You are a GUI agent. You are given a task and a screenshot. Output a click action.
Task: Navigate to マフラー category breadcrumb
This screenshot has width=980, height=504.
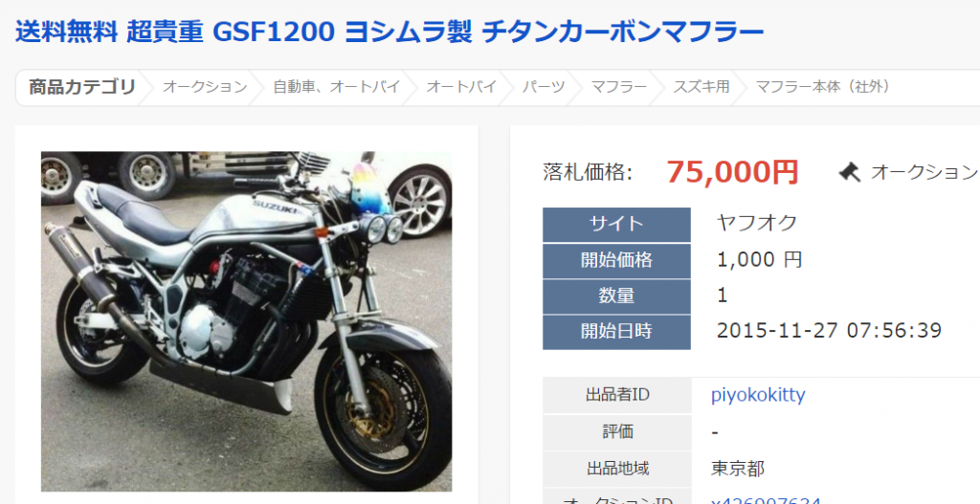pyautogui.click(x=619, y=87)
